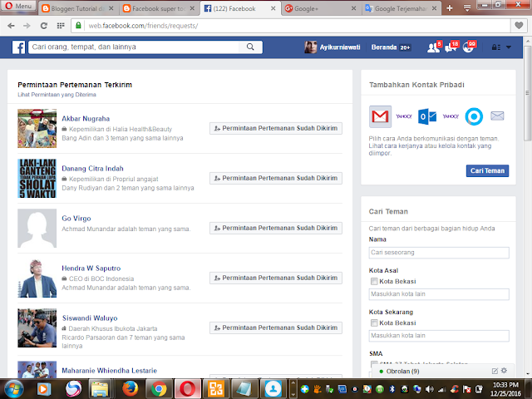Launch Chrome from taskbar
Viewport: 532px width, 399px height.
coord(159,389)
